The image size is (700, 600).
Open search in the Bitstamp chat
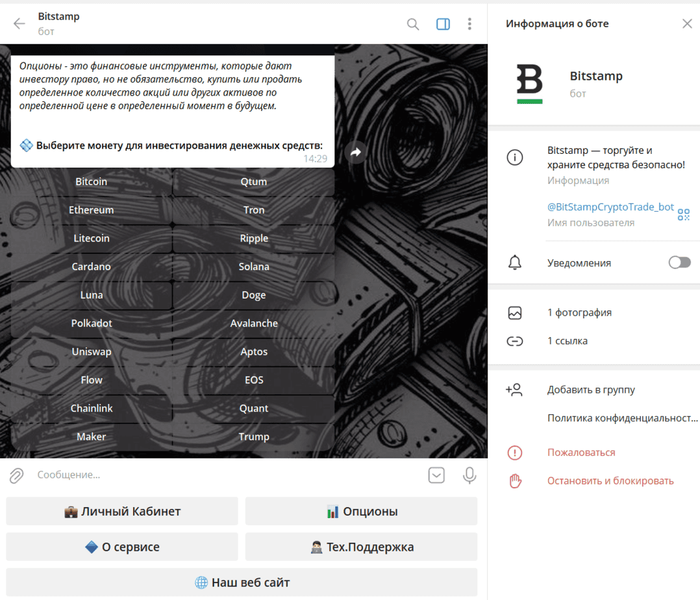click(x=412, y=24)
